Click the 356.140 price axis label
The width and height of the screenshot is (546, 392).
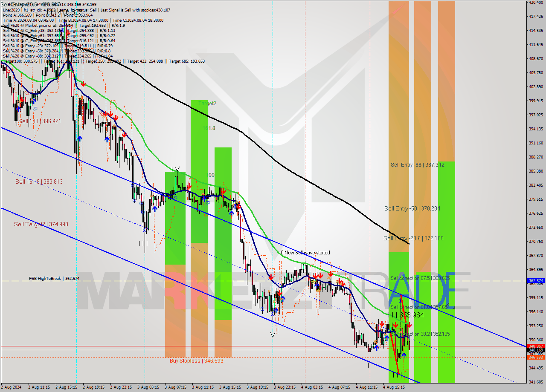point(536,312)
